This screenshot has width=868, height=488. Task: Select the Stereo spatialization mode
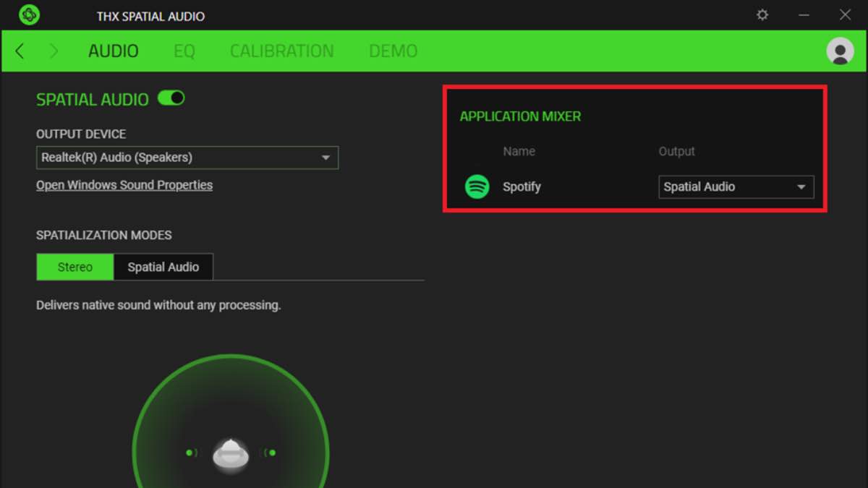[x=75, y=267]
